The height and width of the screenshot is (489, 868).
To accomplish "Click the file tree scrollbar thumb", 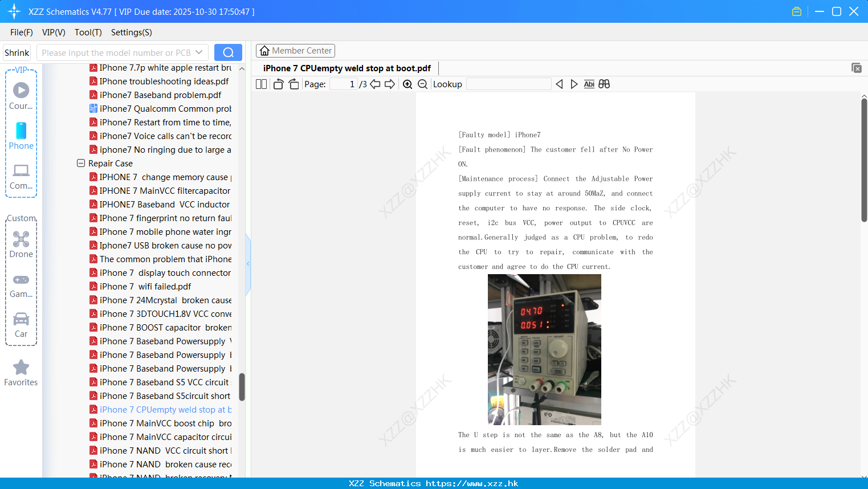I will click(x=242, y=387).
